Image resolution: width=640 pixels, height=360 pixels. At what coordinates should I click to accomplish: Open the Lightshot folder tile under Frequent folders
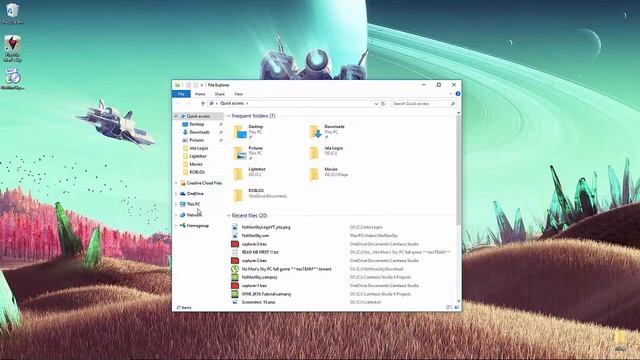pyautogui.click(x=250, y=174)
